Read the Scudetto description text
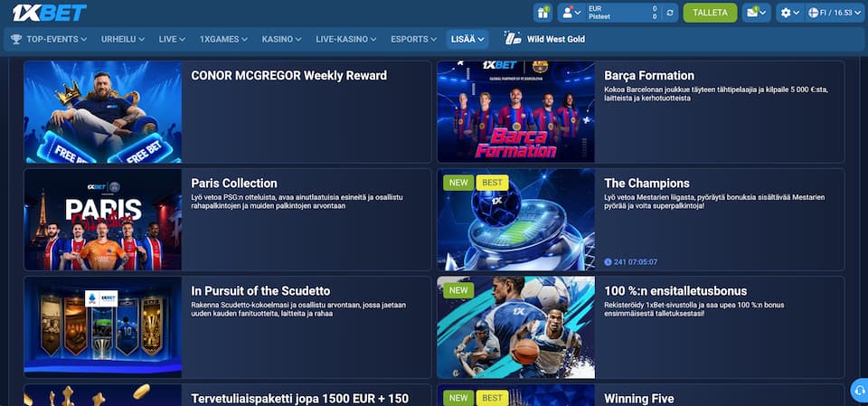This screenshot has height=406, width=868. coord(297,309)
